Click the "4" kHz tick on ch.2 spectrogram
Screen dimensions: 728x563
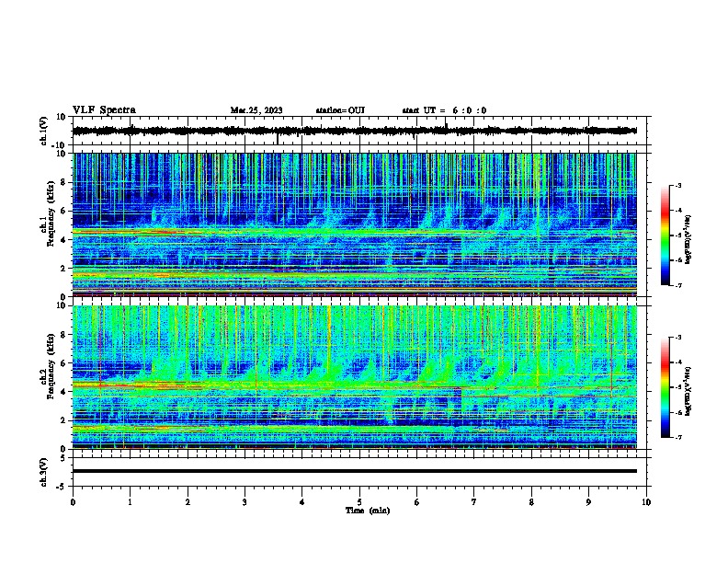[63, 392]
